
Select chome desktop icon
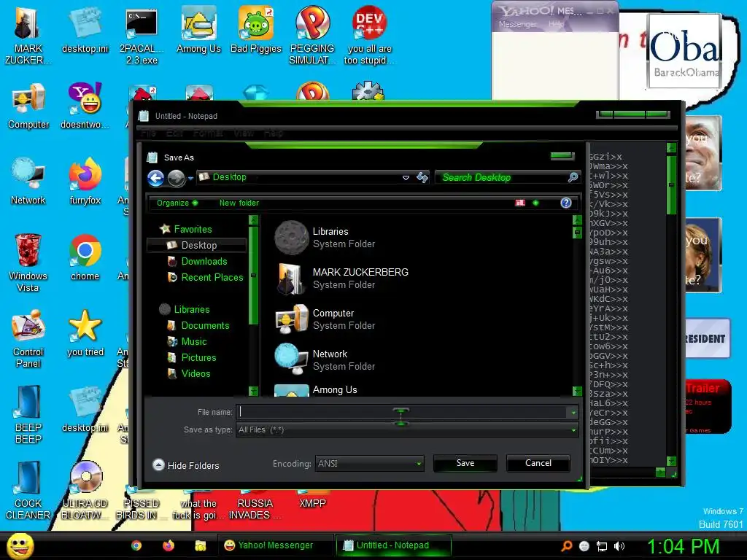click(85, 257)
